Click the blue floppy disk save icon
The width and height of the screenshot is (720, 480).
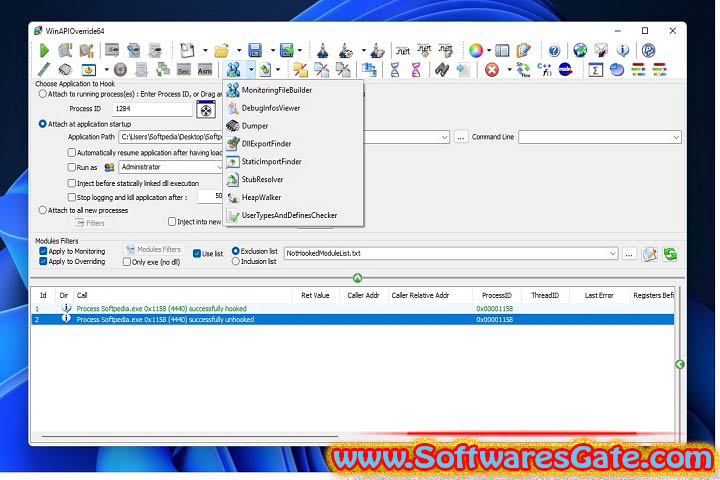(x=255, y=51)
